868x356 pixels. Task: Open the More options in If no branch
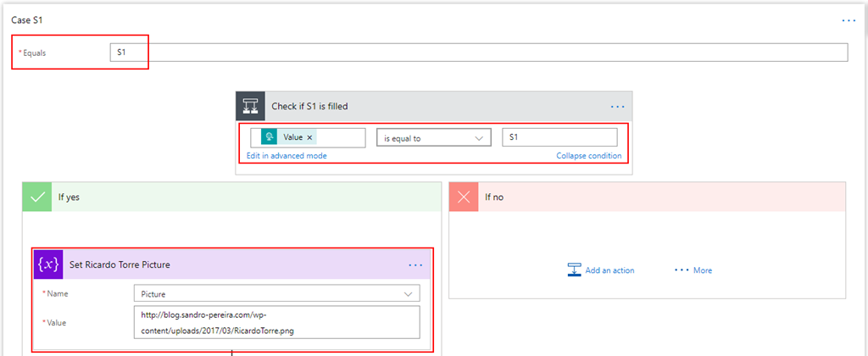click(693, 270)
